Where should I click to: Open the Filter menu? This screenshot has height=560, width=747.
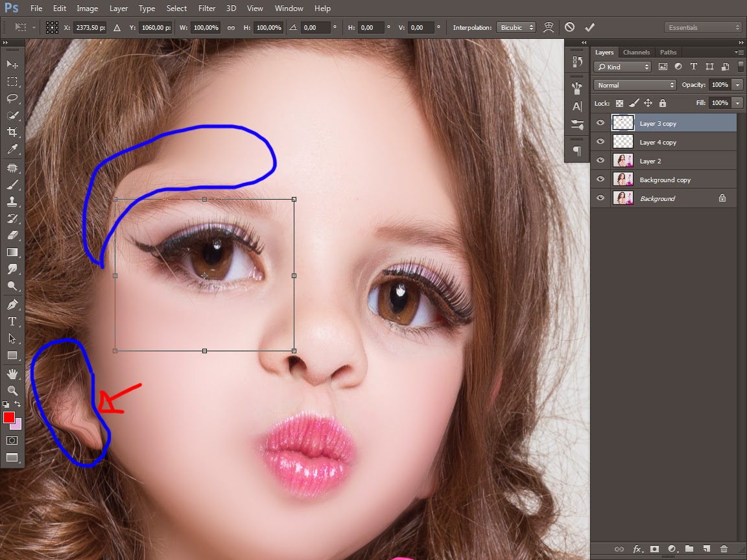[207, 8]
